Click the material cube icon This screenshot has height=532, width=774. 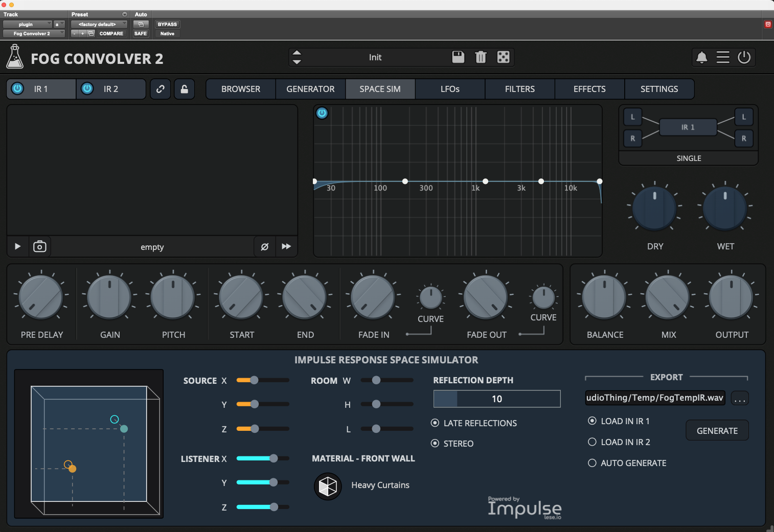point(328,486)
